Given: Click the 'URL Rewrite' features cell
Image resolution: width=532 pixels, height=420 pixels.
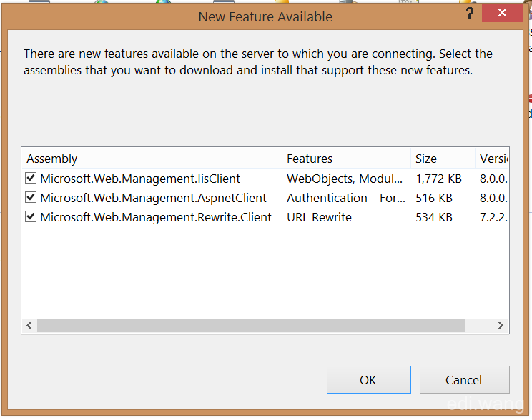Looking at the screenshot, I should [319, 217].
